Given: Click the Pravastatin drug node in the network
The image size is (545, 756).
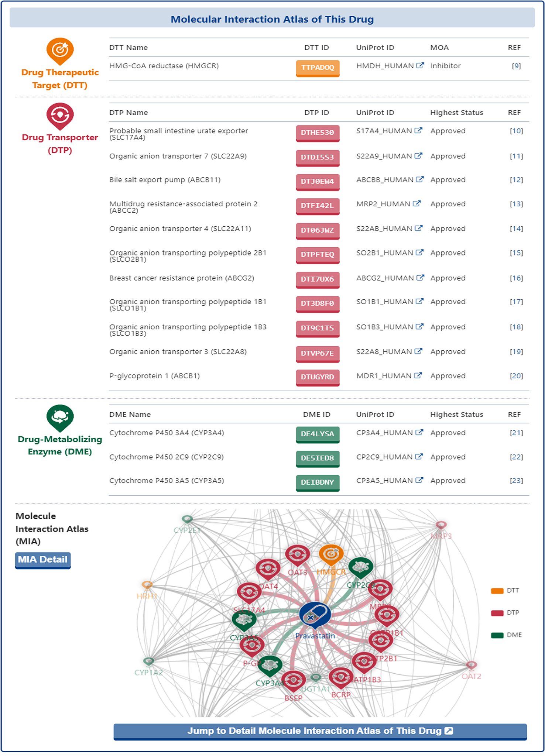Looking at the screenshot, I should coord(315,615).
